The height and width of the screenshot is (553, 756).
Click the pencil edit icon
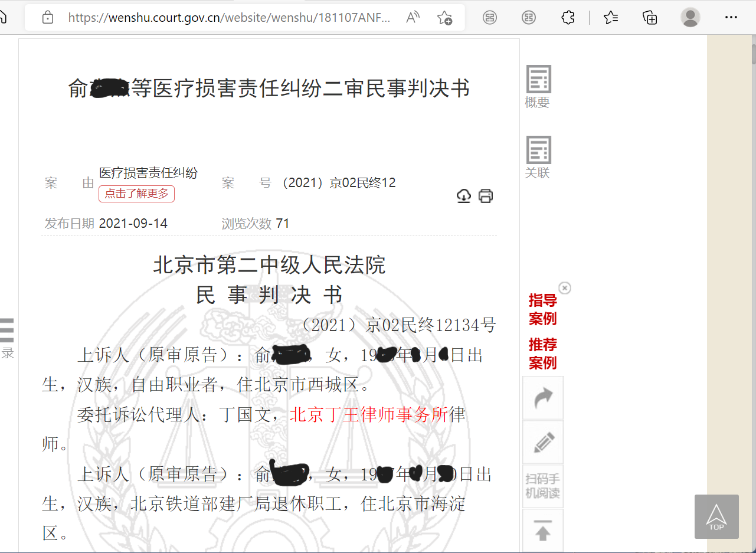pyautogui.click(x=543, y=443)
